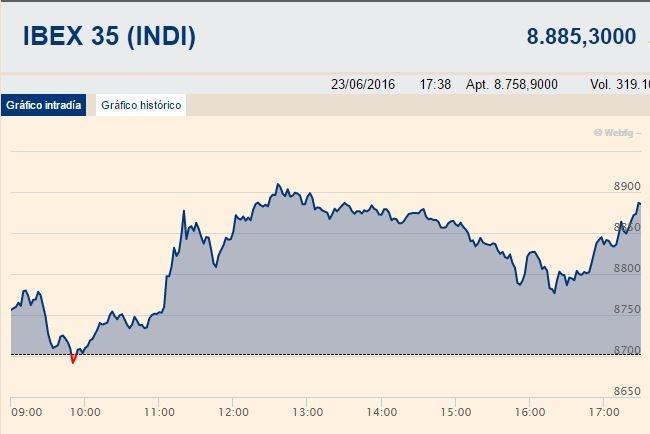Select the 13:00 time axis label

[x=308, y=412]
